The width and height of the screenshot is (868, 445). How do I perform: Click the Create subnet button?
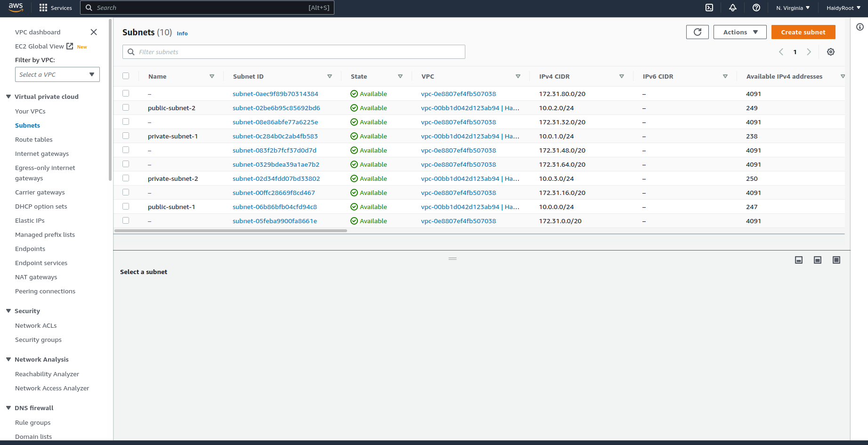point(803,32)
